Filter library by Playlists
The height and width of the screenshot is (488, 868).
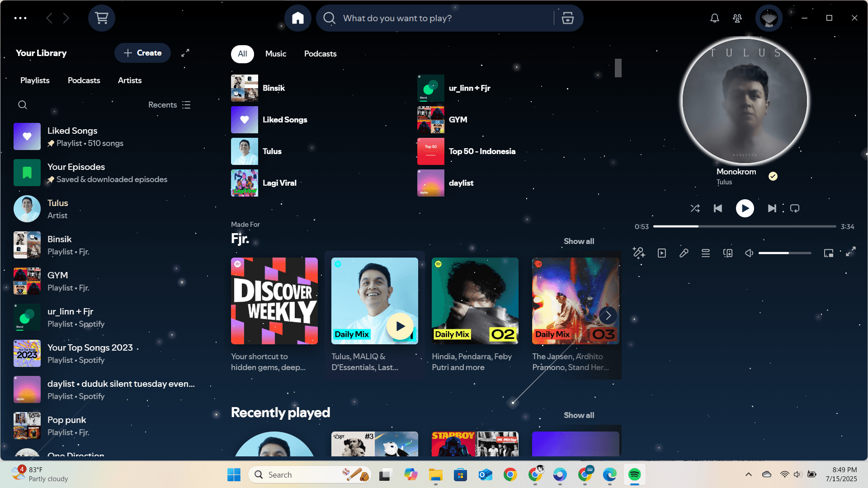(x=35, y=80)
